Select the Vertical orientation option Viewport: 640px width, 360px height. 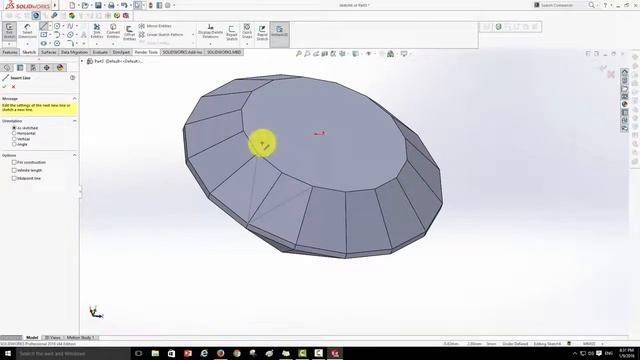click(x=14, y=139)
